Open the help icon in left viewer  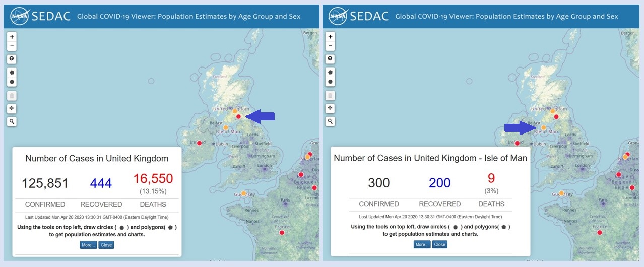coord(12,59)
